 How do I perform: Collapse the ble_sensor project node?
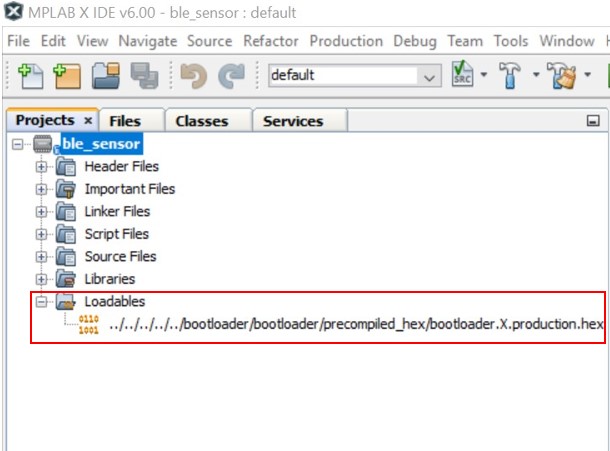click(x=19, y=145)
